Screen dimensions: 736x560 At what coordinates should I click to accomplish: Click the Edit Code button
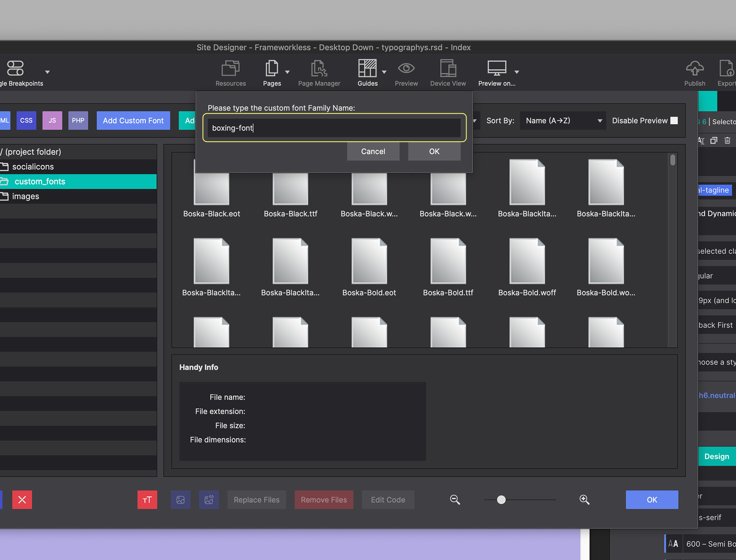388,500
